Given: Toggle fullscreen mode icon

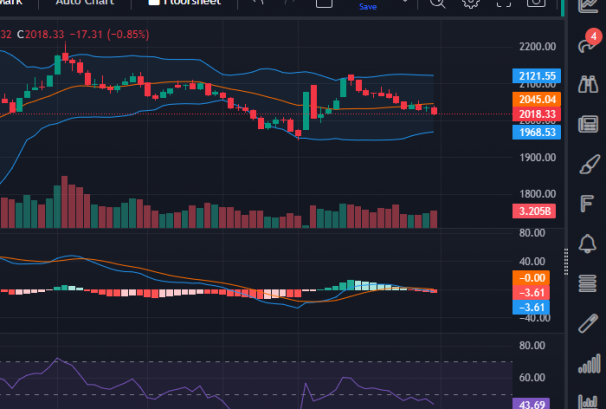Looking at the screenshot, I should [504, 3].
